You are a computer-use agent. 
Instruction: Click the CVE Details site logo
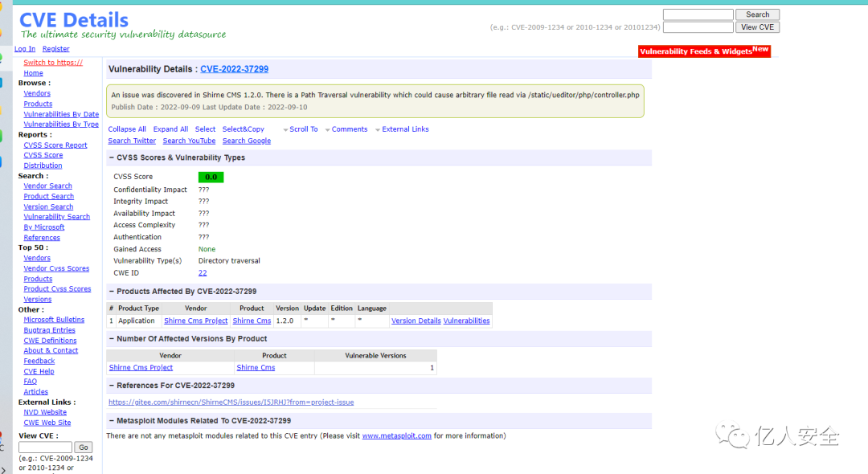pos(74,20)
